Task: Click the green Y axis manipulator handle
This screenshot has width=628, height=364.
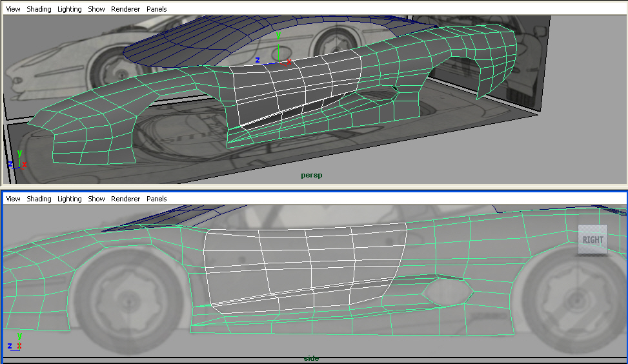Action: click(x=278, y=36)
